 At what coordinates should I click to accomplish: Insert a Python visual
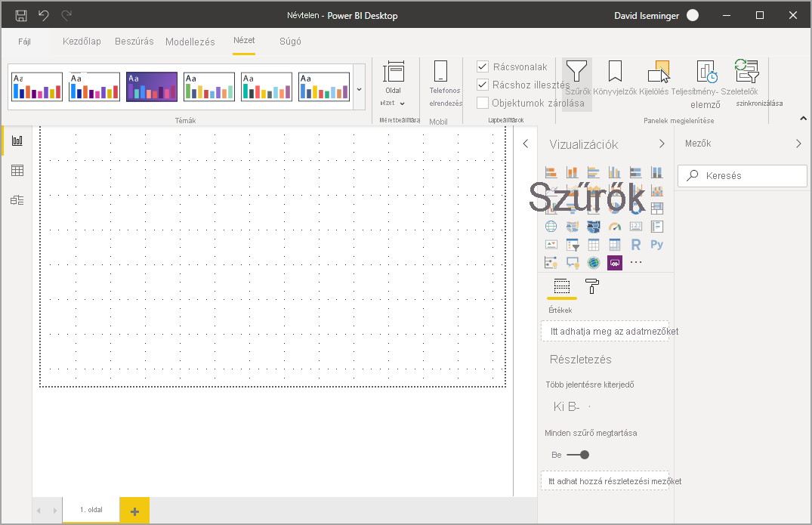[657, 245]
